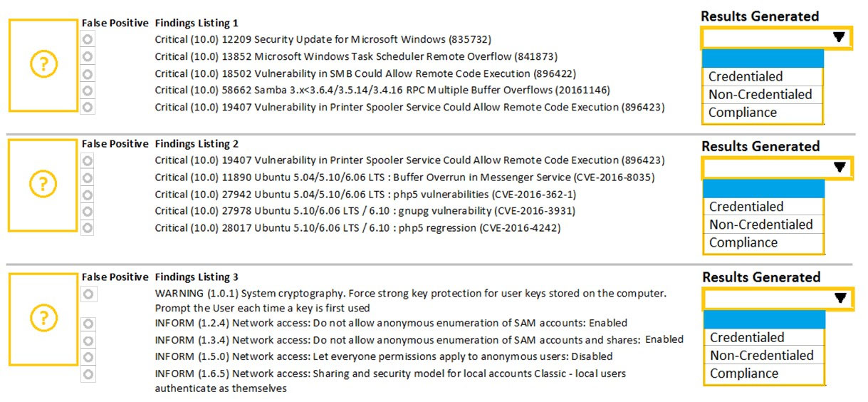This screenshot has width=868, height=402.
Task: Mark Samba 58662 RPC Buffer Overflows as false positive
Action: click(88, 90)
